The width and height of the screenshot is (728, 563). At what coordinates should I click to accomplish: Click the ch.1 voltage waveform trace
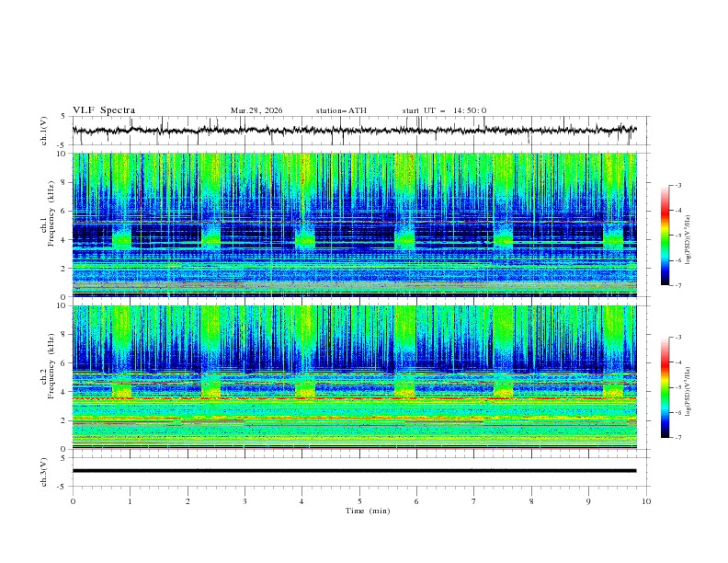point(354,130)
